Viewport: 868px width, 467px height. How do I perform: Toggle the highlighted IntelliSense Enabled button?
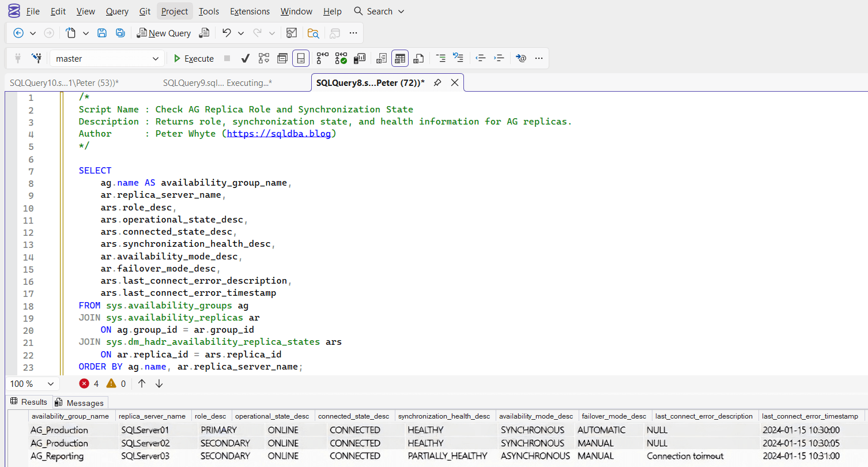point(300,58)
